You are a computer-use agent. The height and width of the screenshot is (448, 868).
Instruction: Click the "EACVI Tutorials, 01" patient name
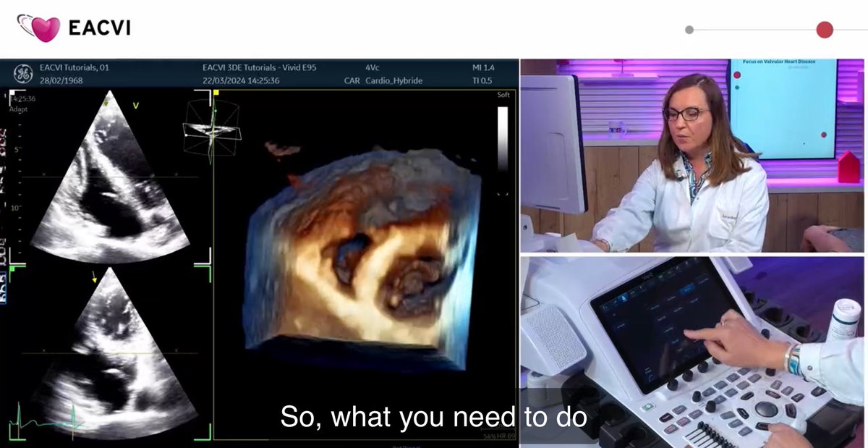point(75,67)
